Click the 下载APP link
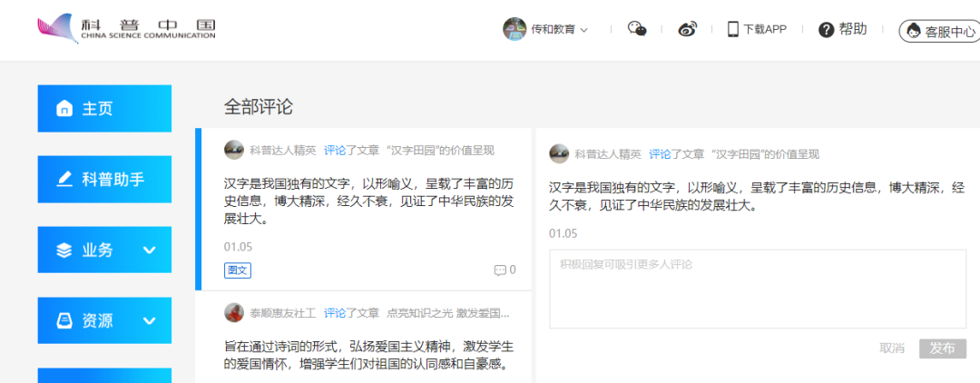Viewport: 980px width, 383px height. tap(765, 29)
